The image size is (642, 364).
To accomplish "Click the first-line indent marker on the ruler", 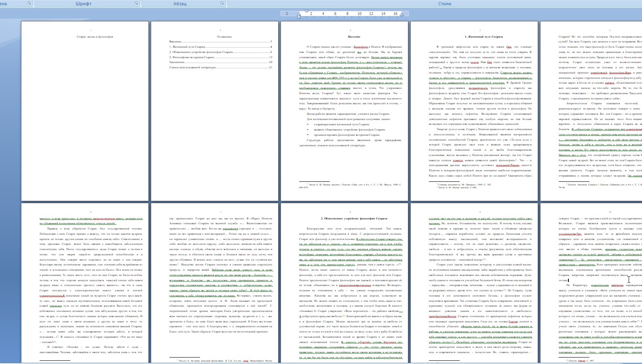I will coord(306,11).
